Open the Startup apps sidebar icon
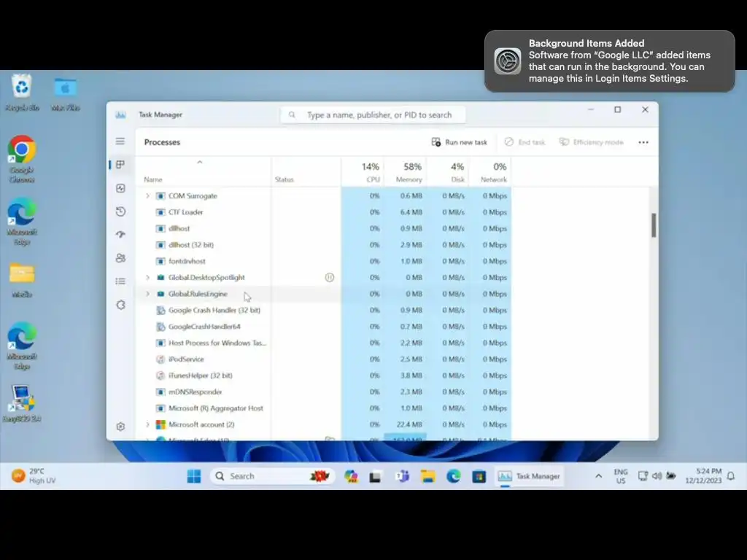Image resolution: width=747 pixels, height=560 pixels. (x=120, y=234)
